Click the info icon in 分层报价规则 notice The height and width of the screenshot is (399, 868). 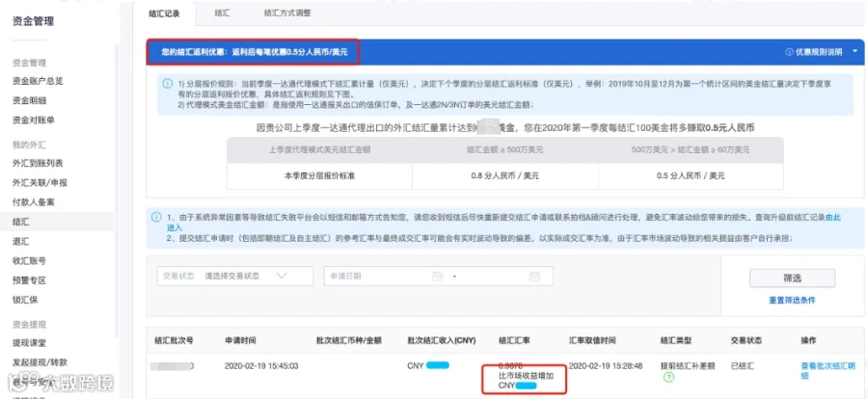167,84
